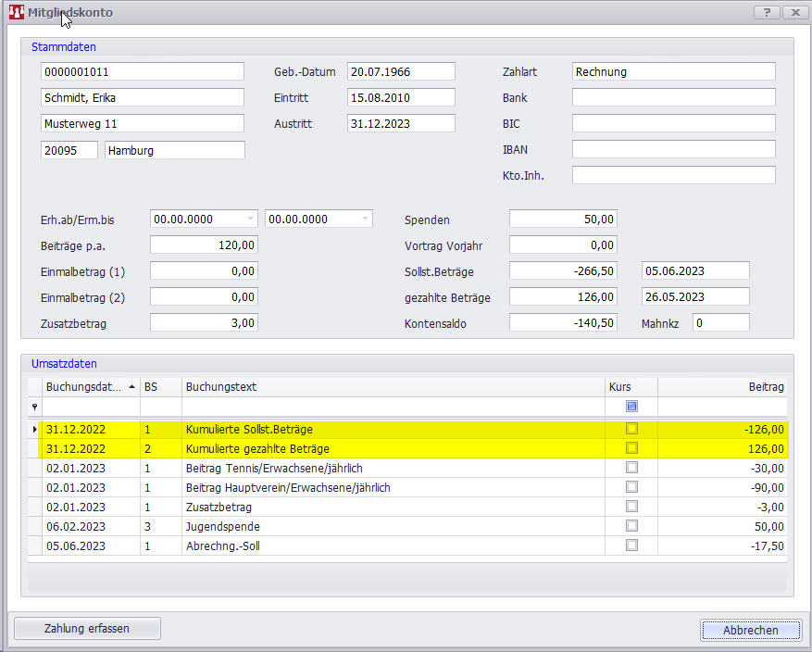Sort by the Beitrag column header
This screenshot has width=812, height=652.
(722, 386)
